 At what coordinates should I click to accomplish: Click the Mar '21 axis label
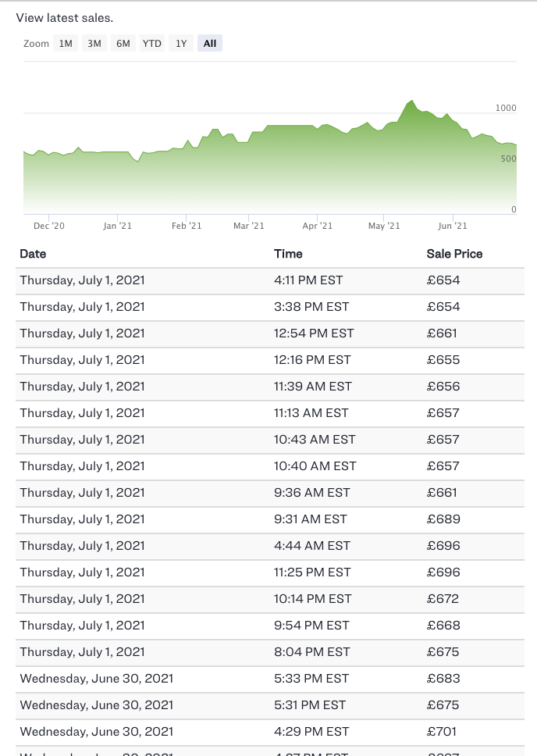249,226
